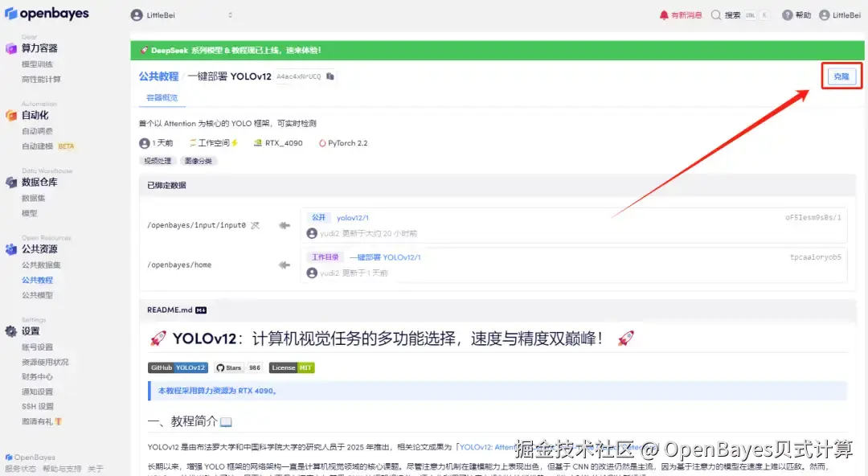Screen dimensions: 868x476
Task: Click yudi2 avatar under 一键部署 YOLOv12/1
Action: tap(312, 273)
